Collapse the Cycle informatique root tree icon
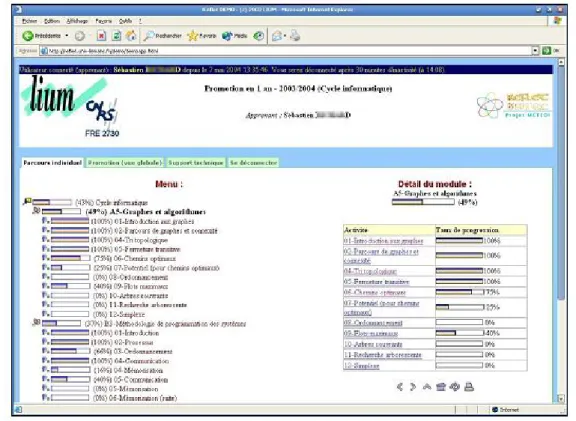This screenshot has height=421, width=576. pos(27,201)
